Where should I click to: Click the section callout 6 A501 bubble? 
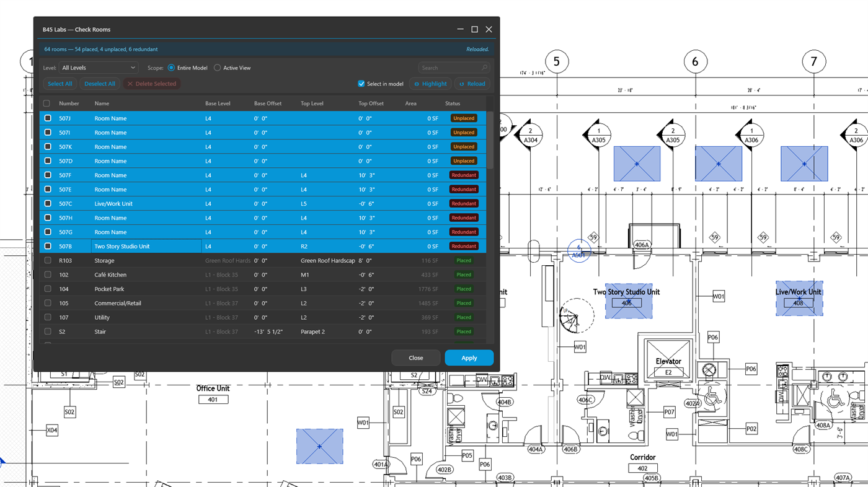point(578,251)
